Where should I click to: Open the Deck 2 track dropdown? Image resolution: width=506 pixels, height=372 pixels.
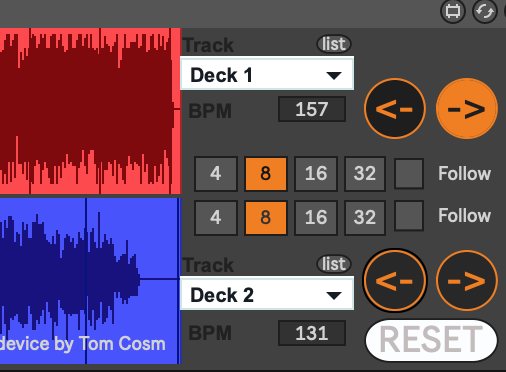point(267,294)
